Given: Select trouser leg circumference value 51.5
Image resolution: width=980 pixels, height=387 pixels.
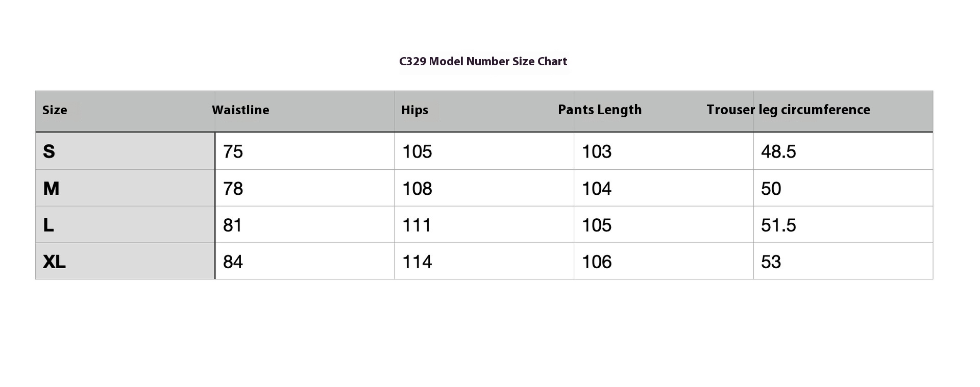Looking at the screenshot, I should 778,225.
